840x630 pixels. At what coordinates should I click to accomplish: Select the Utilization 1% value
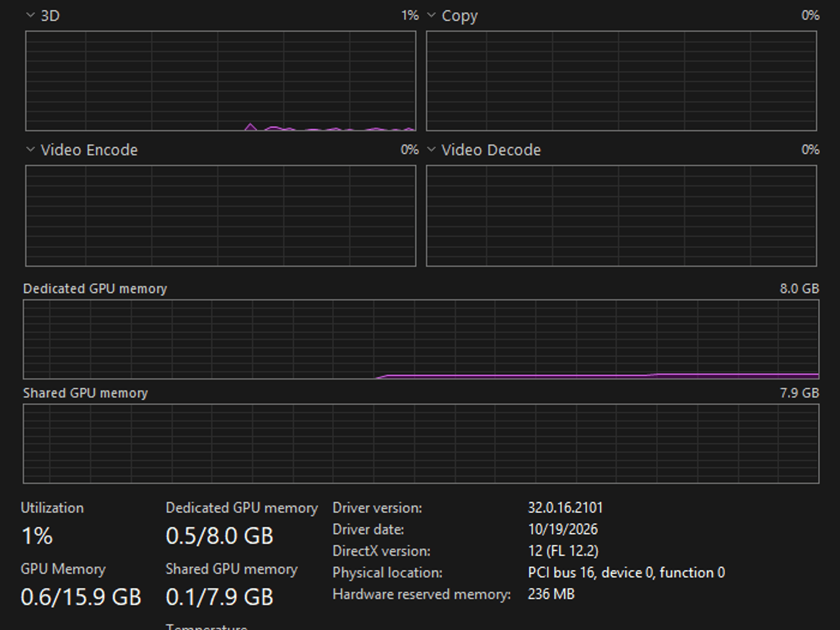pyautogui.click(x=37, y=536)
